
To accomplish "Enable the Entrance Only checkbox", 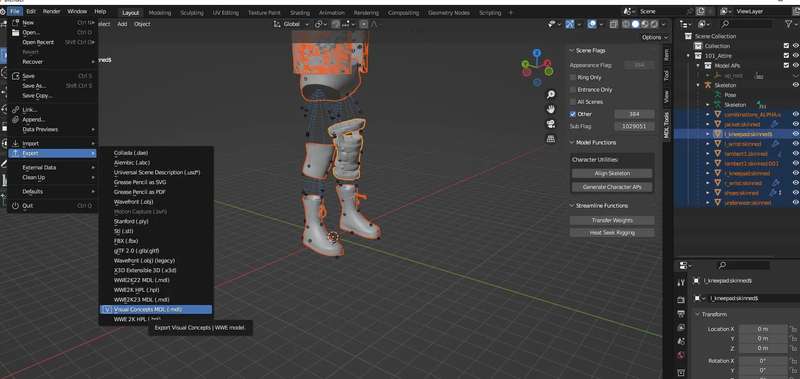I will click(x=573, y=90).
